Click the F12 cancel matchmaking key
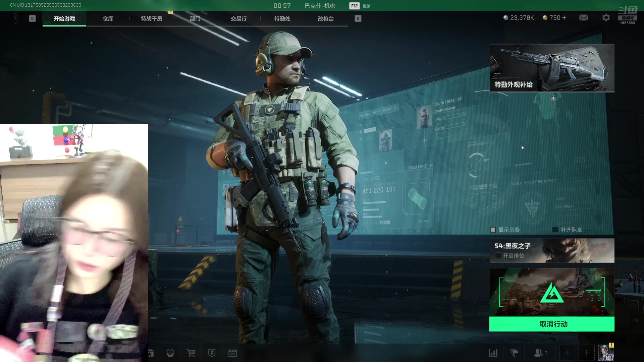644x362 pixels. [x=354, y=6]
